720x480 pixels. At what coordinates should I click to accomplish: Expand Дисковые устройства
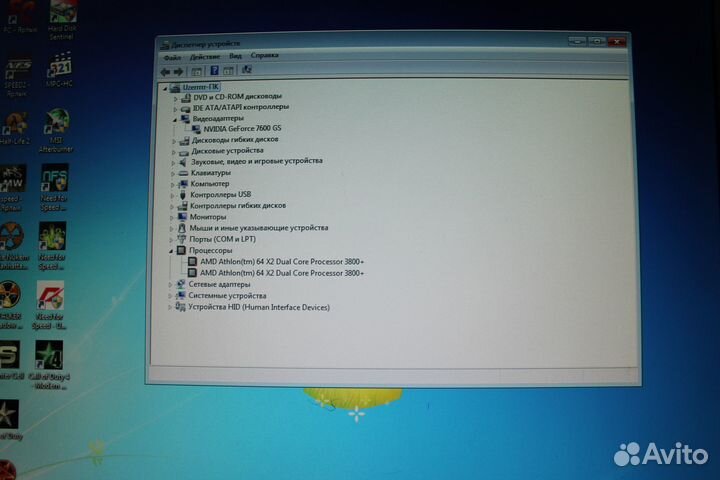point(174,152)
